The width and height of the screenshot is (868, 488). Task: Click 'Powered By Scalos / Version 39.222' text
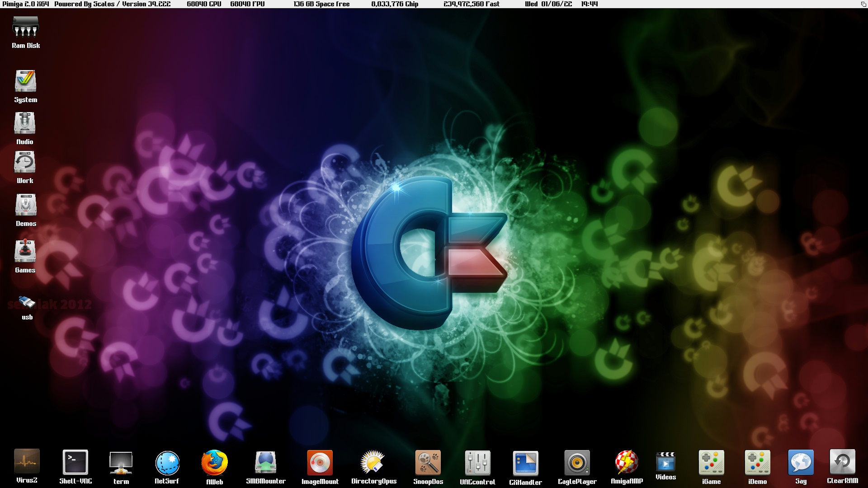point(113,4)
